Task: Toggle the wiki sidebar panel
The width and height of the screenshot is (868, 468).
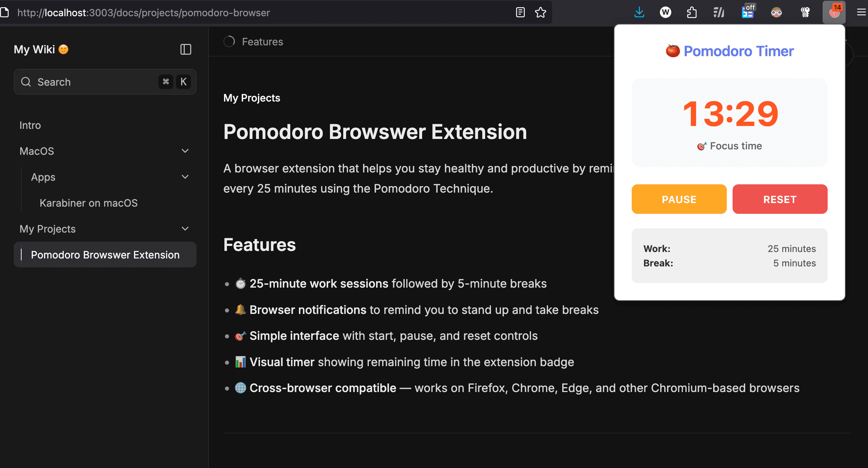Action: click(185, 49)
